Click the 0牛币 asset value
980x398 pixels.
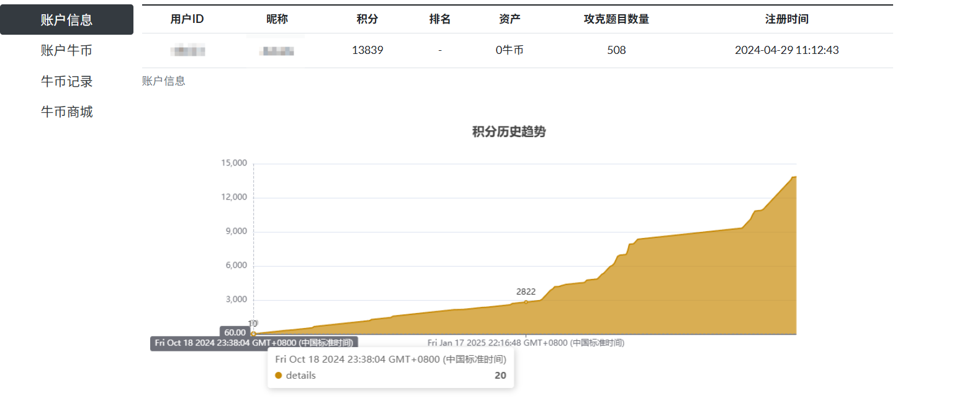pyautogui.click(x=509, y=50)
